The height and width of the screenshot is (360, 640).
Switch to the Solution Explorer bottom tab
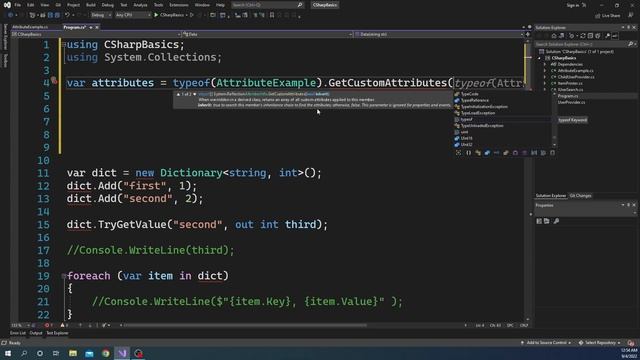tap(551, 196)
